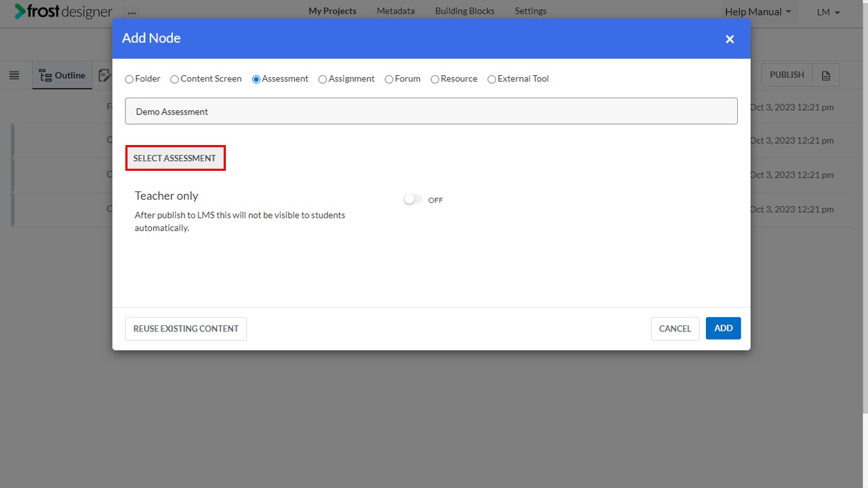868x488 pixels.
Task: Open the Settings menu item
Action: (530, 11)
